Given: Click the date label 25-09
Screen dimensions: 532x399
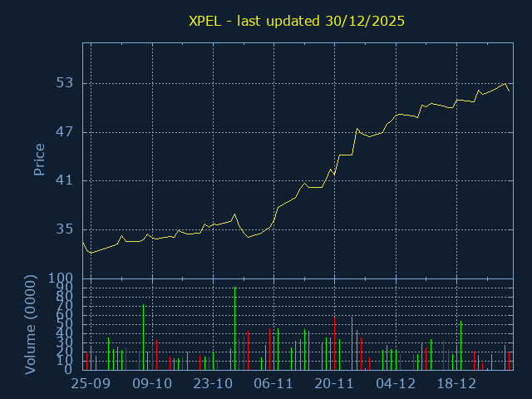Looking at the screenshot, I should tap(91, 384).
